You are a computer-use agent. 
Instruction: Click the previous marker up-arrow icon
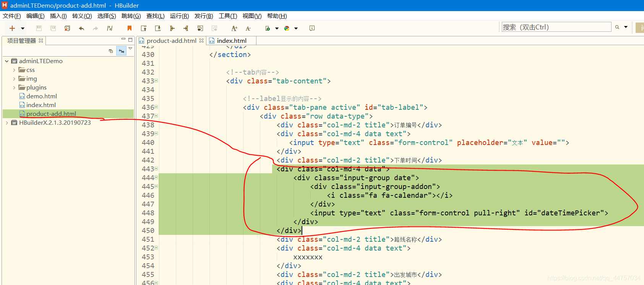tap(144, 28)
